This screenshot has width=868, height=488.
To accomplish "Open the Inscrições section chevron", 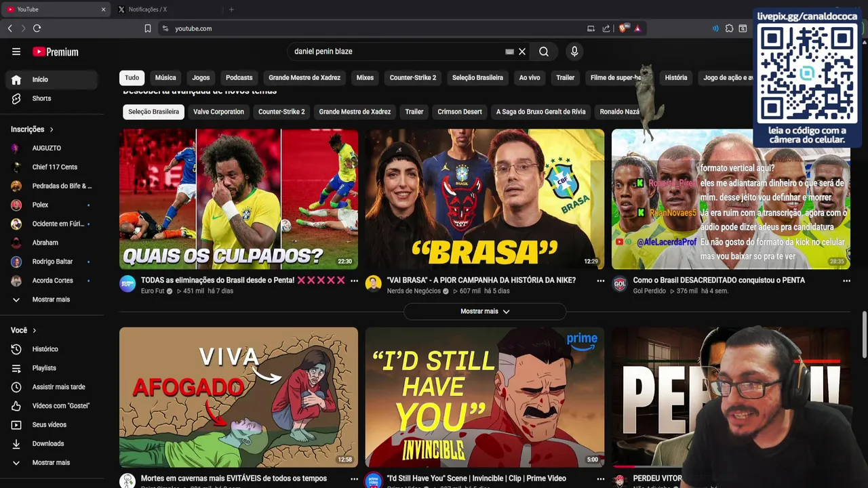I will point(51,129).
